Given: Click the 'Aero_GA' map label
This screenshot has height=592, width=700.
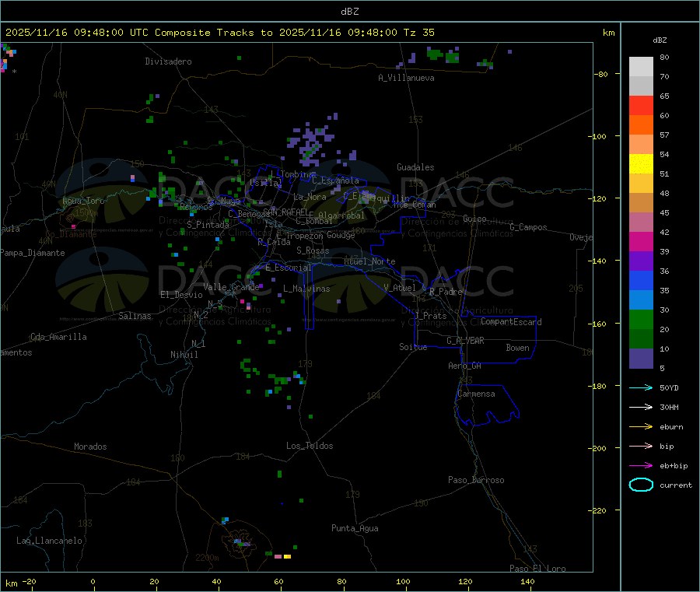Looking at the screenshot, I should pos(465,366).
